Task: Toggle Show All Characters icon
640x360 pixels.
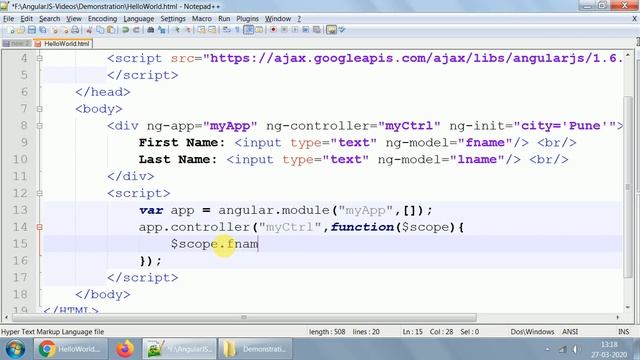Action: pos(238,30)
